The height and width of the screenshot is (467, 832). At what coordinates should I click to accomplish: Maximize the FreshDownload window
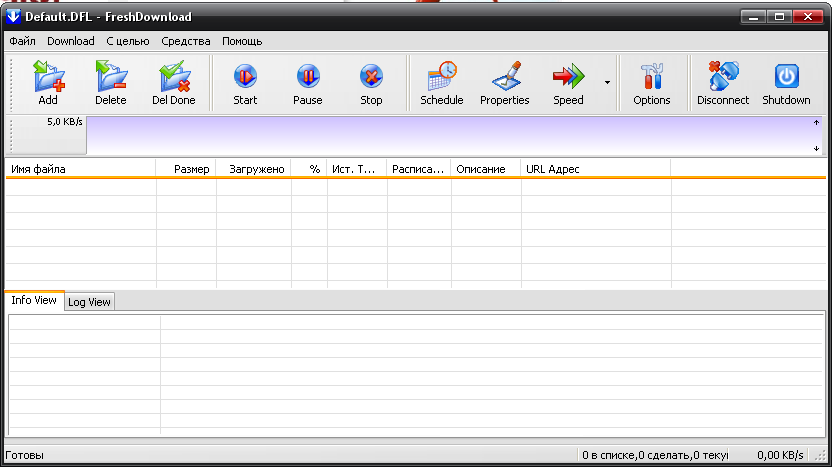pos(779,17)
